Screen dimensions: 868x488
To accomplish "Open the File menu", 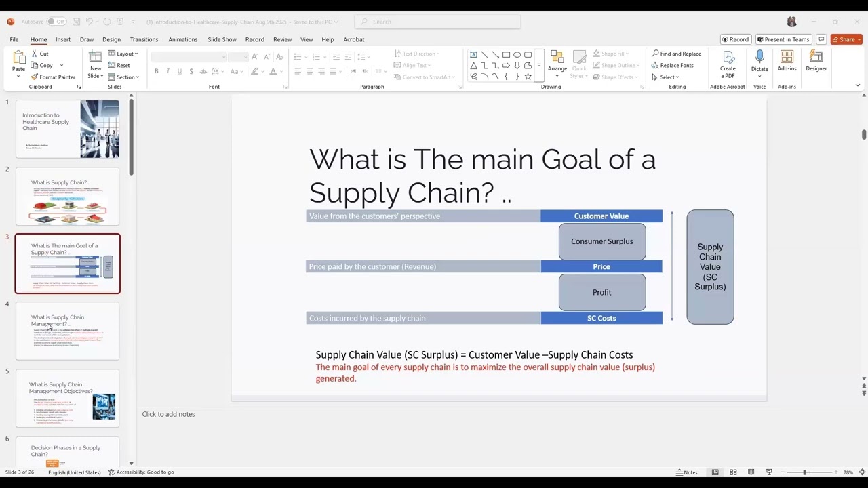I will (x=14, y=39).
